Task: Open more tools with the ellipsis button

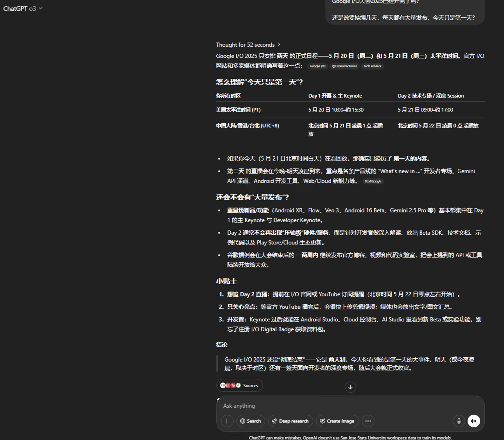Action: click(368, 421)
